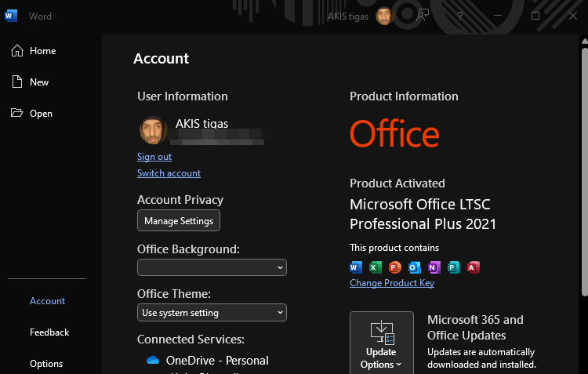Click the Word icon in product contains
The image size is (588, 374).
(356, 267)
